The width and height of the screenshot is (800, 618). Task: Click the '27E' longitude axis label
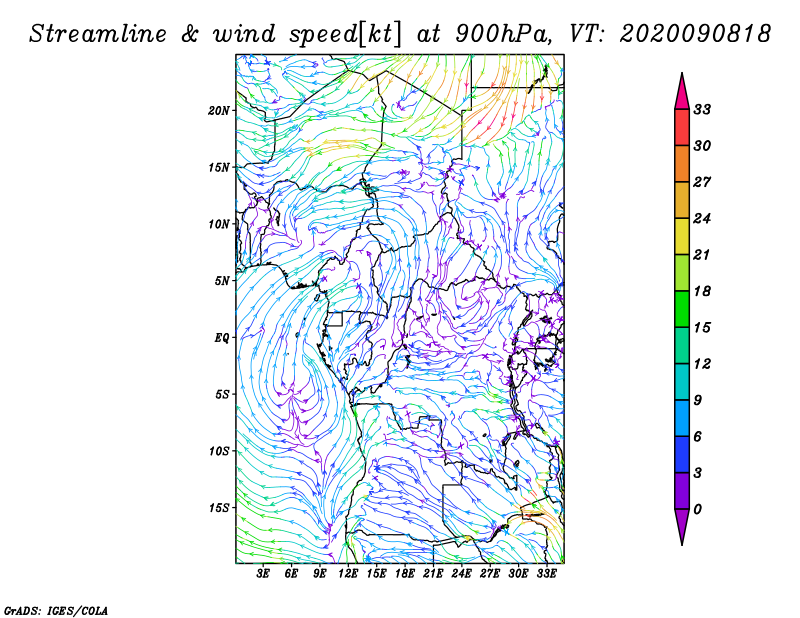click(489, 574)
